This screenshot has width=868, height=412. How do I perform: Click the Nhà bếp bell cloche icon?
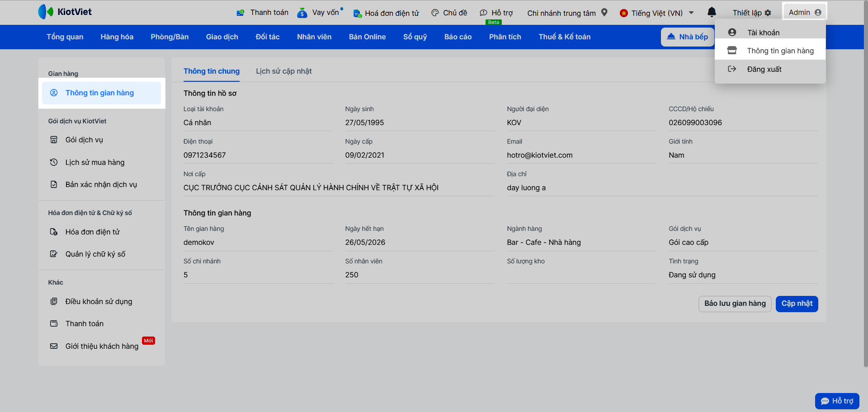click(671, 37)
